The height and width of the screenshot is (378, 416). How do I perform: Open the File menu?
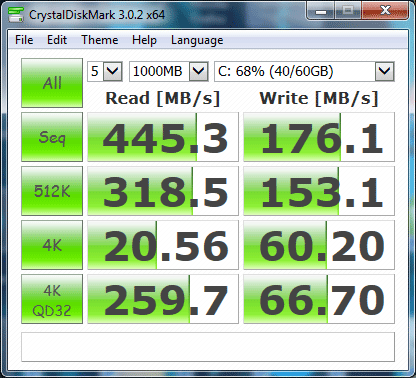[24, 40]
